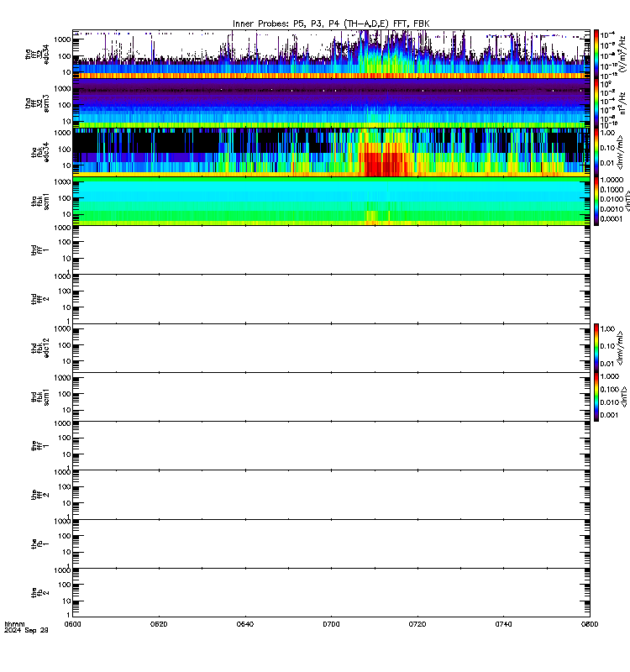Click inside the empty the fb 2 panel
Image resolution: width=630 pixels, height=672 pixels.
[331, 593]
